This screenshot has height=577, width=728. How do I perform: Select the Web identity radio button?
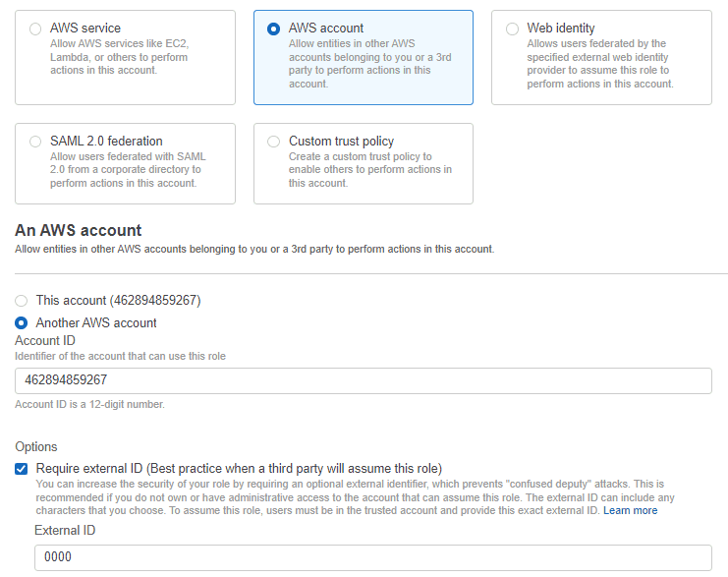[x=512, y=29]
